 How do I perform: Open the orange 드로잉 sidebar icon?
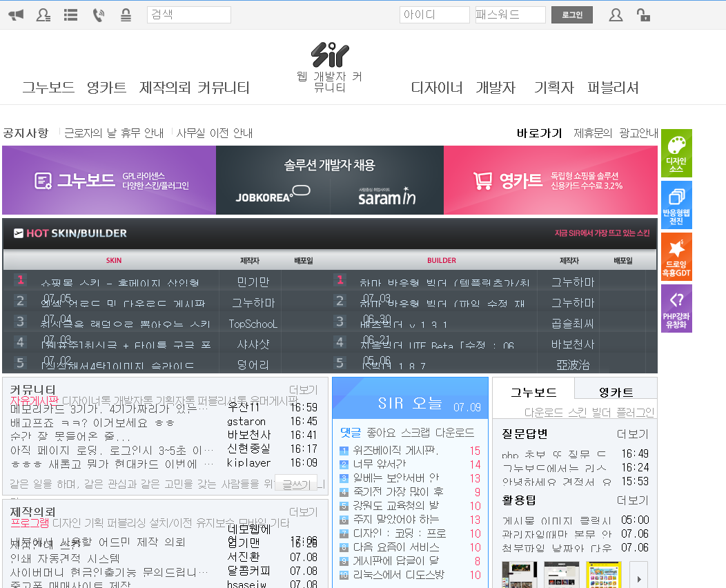click(x=676, y=257)
